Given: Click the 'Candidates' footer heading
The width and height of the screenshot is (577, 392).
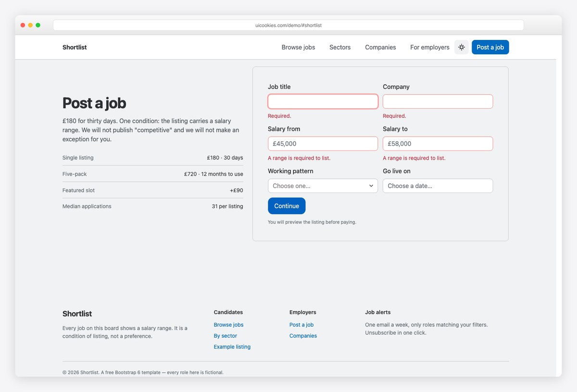Looking at the screenshot, I should [228, 312].
